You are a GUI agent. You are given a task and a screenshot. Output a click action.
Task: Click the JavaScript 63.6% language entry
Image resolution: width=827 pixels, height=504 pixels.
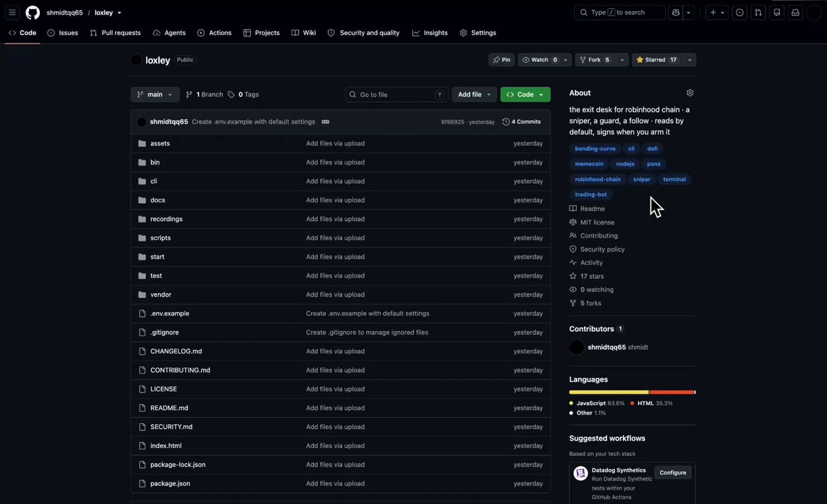pyautogui.click(x=597, y=403)
